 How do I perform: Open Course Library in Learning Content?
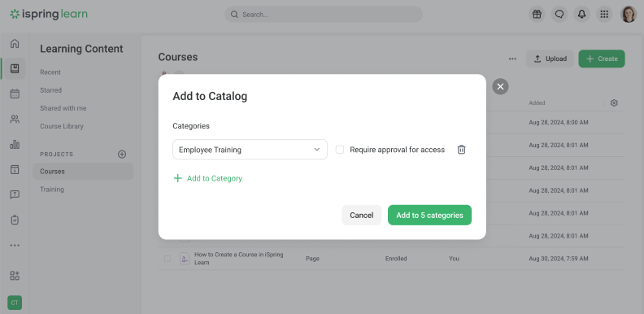coord(62,126)
